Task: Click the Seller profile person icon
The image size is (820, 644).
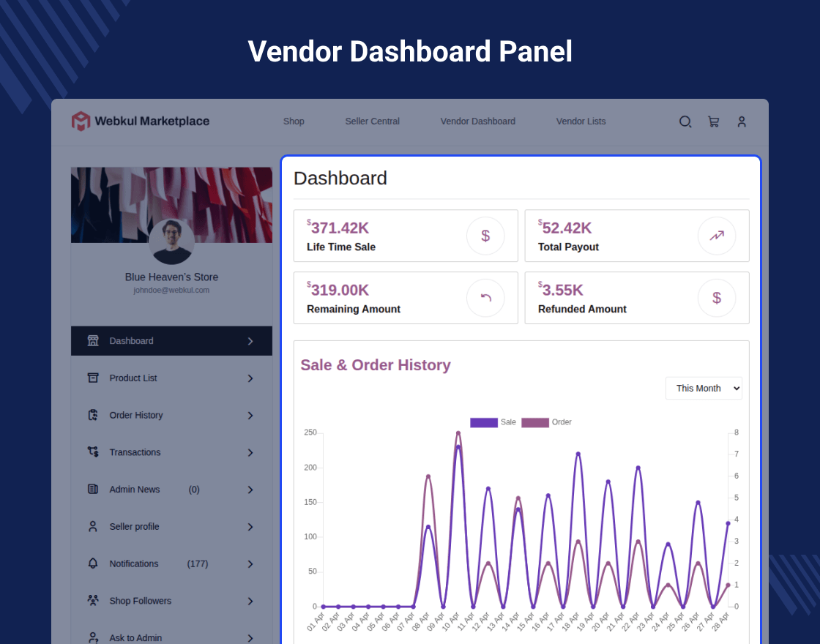Action: [93, 526]
